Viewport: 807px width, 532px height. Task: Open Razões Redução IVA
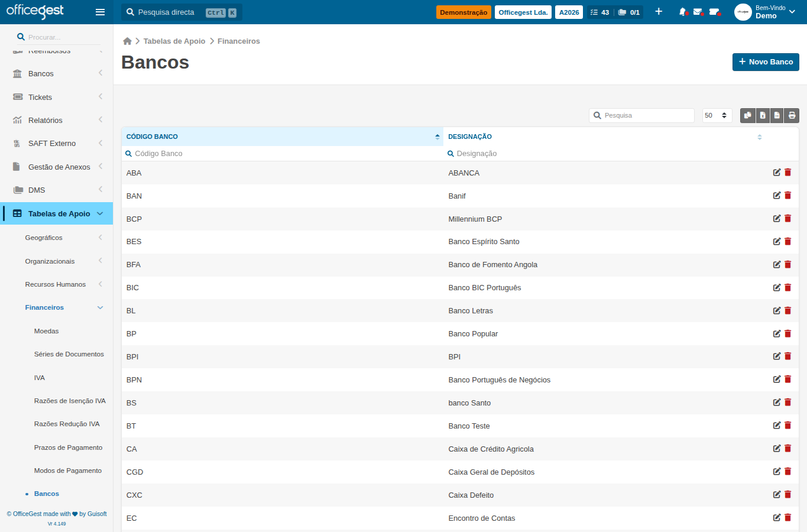[67, 424]
